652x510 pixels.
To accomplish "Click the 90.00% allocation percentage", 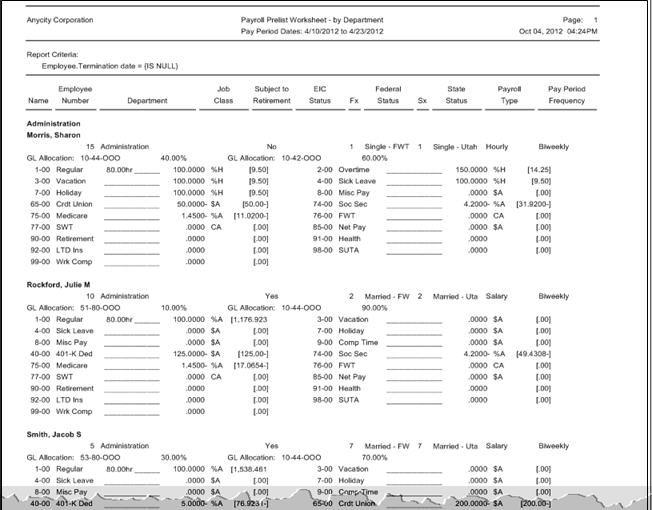I will (375, 308).
